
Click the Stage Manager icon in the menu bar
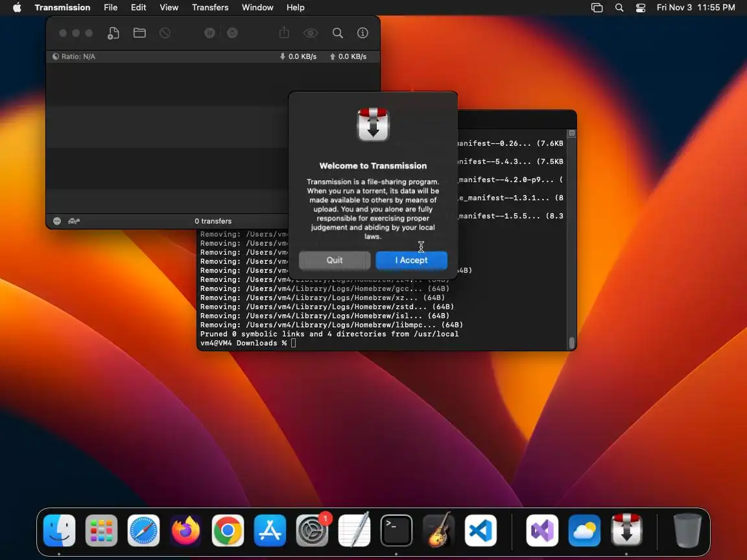click(x=597, y=8)
